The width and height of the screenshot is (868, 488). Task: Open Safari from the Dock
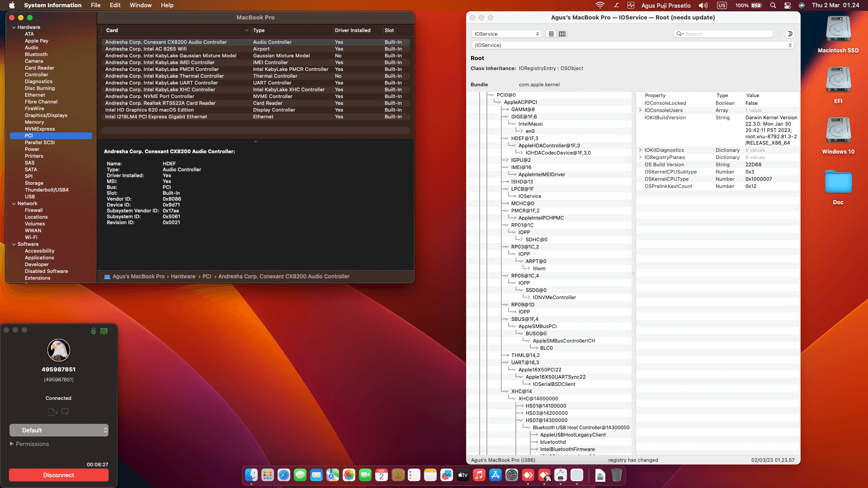(283, 475)
